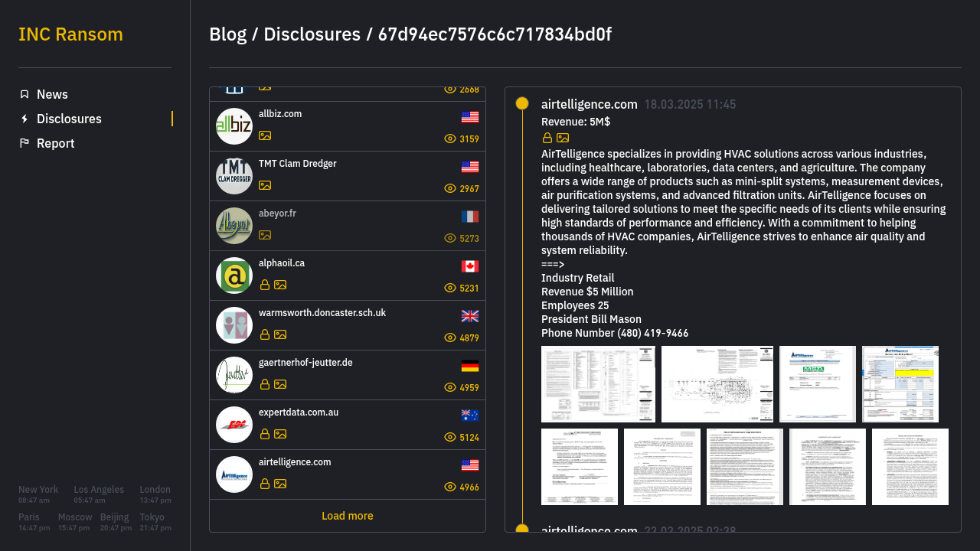Click the image icon under abeyor.fr
Viewport: 980px width, 551px height.
(265, 235)
